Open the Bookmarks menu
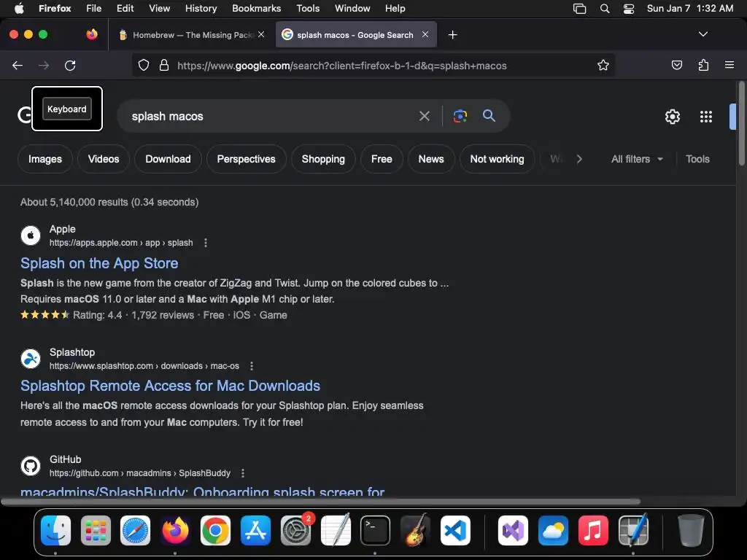The image size is (747, 560). 256,9
